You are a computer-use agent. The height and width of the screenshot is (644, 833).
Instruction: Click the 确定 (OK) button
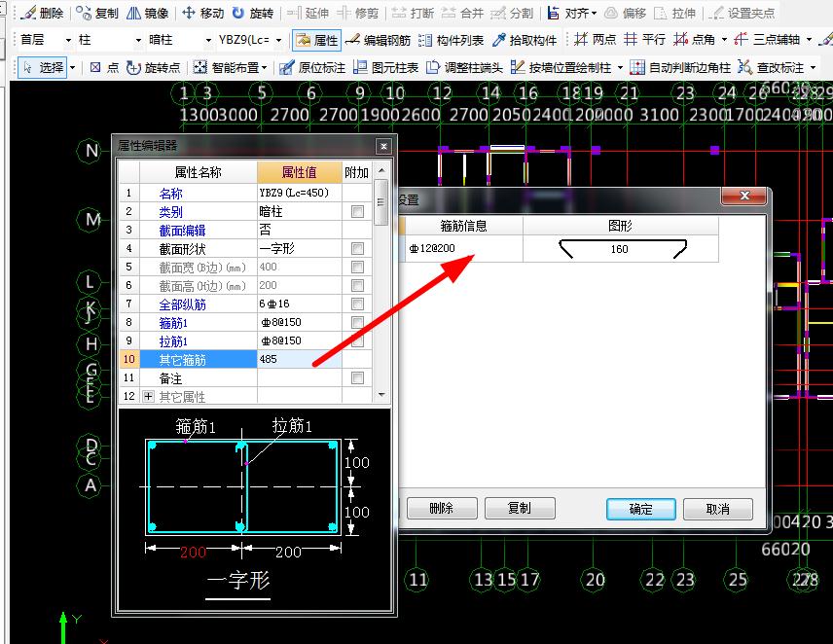coord(640,509)
